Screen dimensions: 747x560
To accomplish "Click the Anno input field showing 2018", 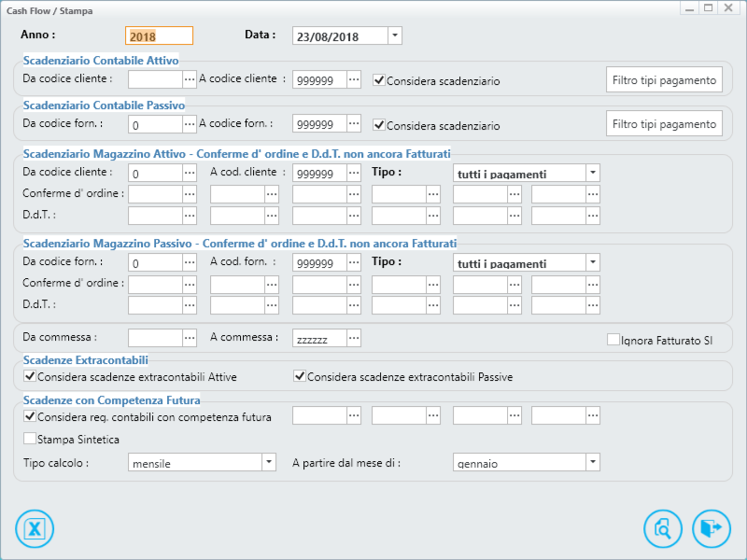I will (159, 35).
